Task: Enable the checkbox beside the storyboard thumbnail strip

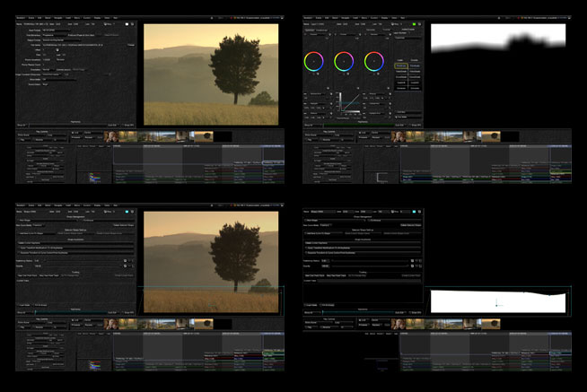Action: pos(73,133)
